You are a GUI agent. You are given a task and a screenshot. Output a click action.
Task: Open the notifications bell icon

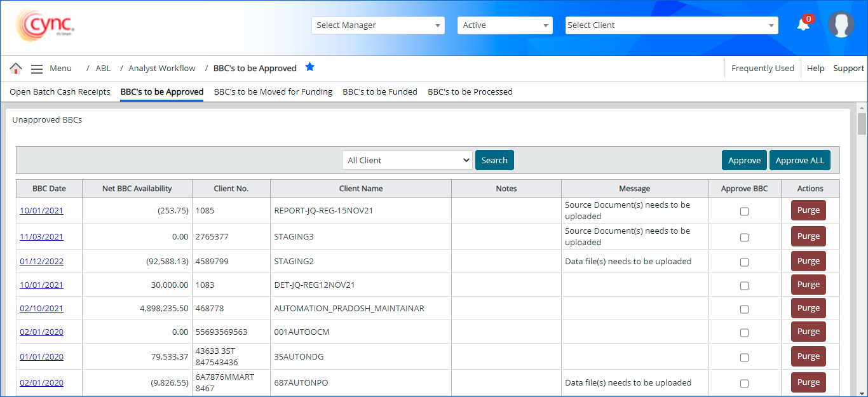coord(803,25)
